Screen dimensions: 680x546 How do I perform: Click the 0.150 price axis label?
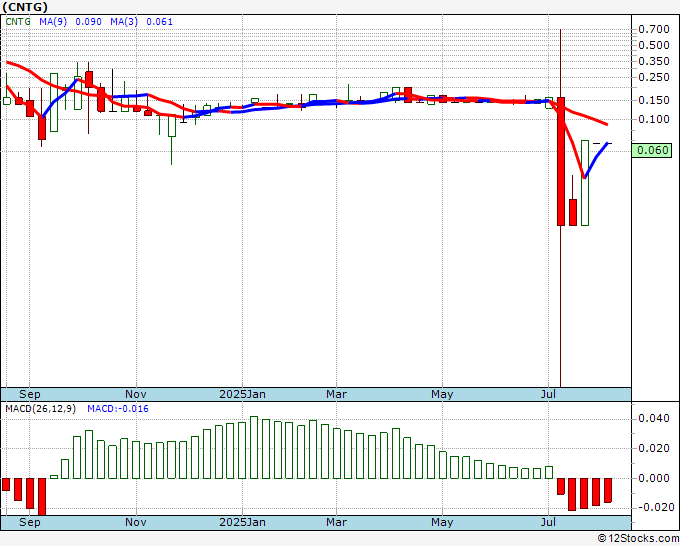(x=654, y=100)
